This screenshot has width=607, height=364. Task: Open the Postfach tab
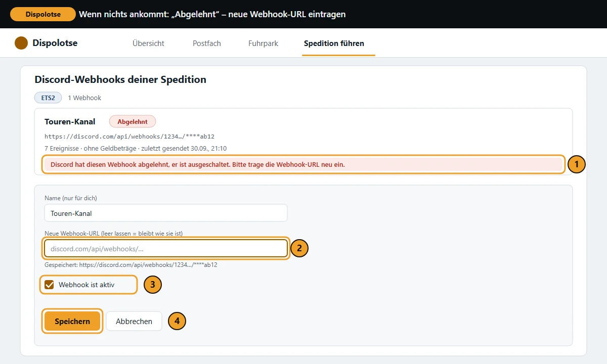pyautogui.click(x=207, y=43)
